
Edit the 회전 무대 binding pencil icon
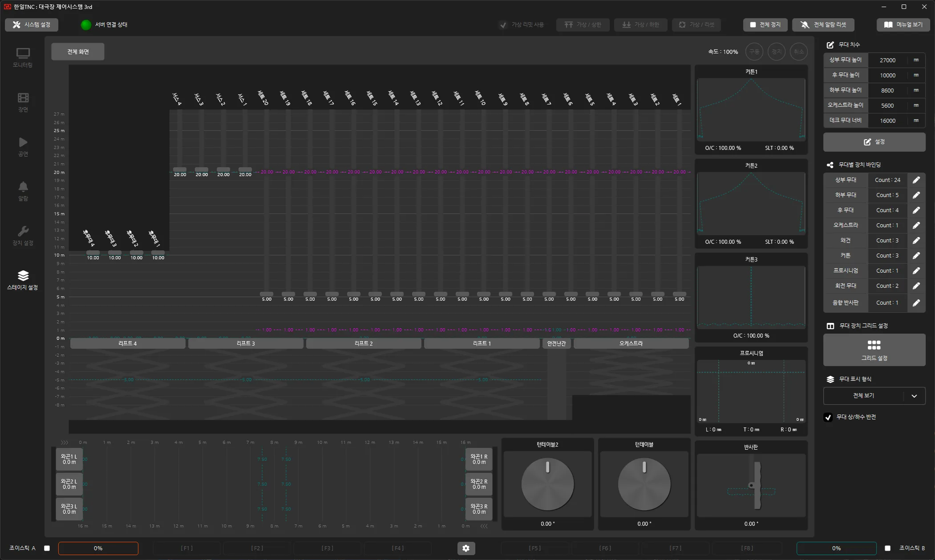[x=916, y=286]
